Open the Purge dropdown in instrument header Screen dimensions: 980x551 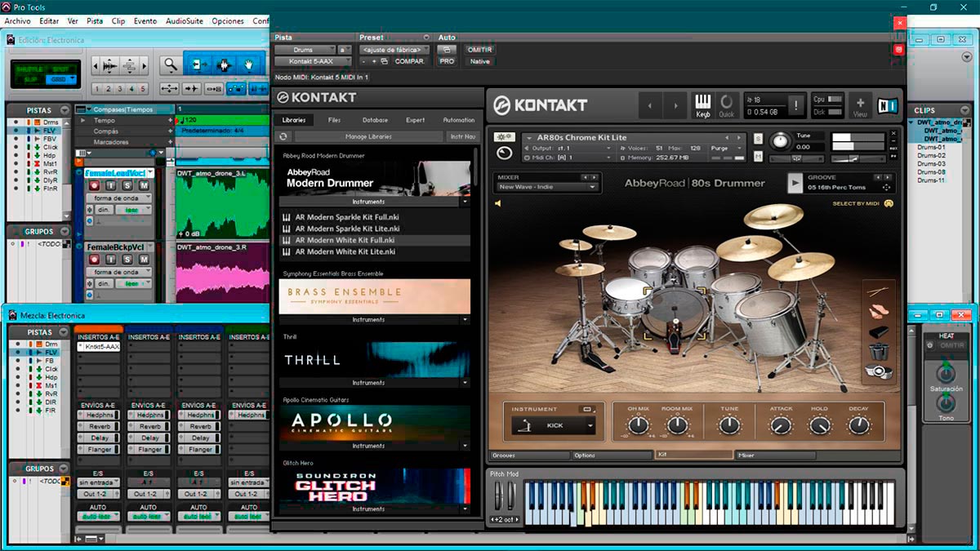tap(726, 148)
